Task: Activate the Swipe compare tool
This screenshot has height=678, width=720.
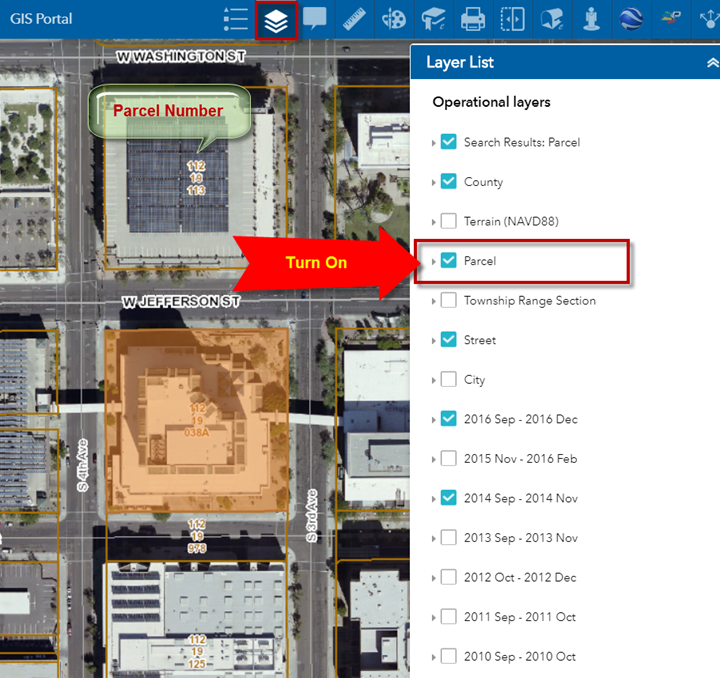Action: point(512,19)
